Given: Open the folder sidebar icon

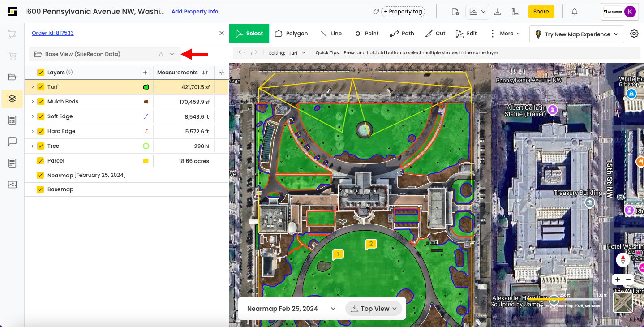Looking at the screenshot, I should point(12,77).
